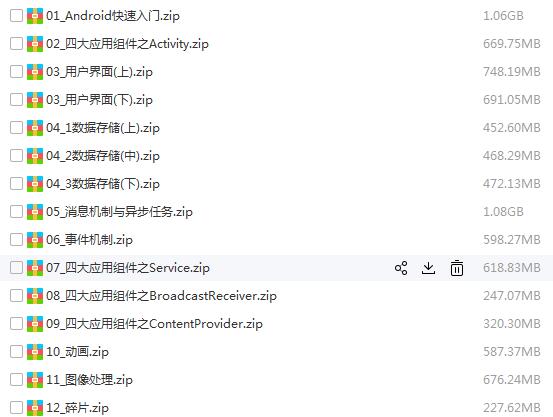Viewport: 553px width, 417px height.
Task: Tick checkbox beside 08 BroadcastReceiver zip
Action: tap(16, 296)
